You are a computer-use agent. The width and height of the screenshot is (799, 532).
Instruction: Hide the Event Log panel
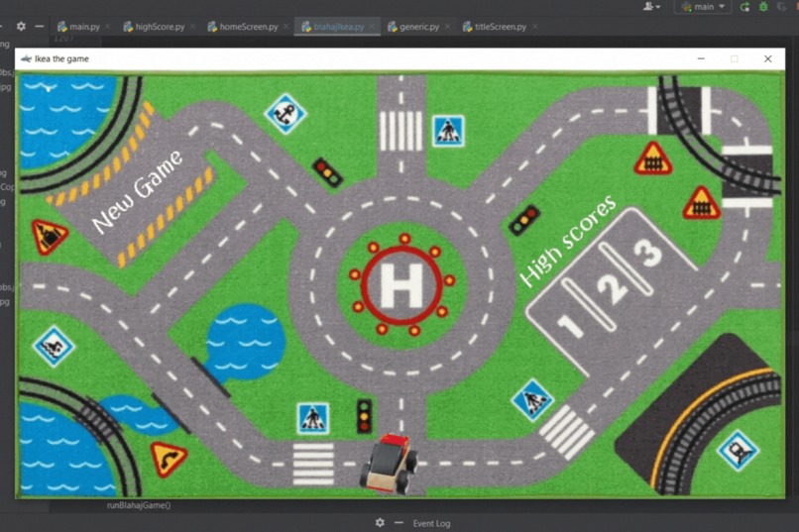[x=399, y=523]
